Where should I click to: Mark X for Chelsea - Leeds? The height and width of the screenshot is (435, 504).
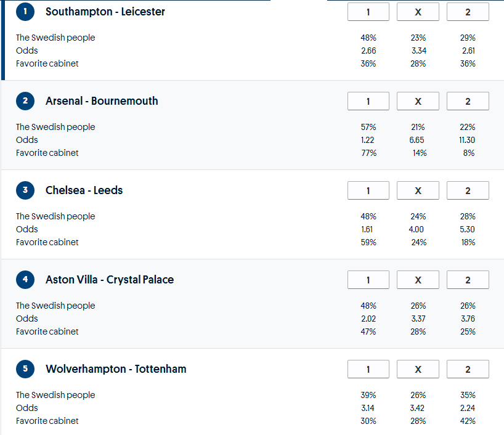click(418, 190)
